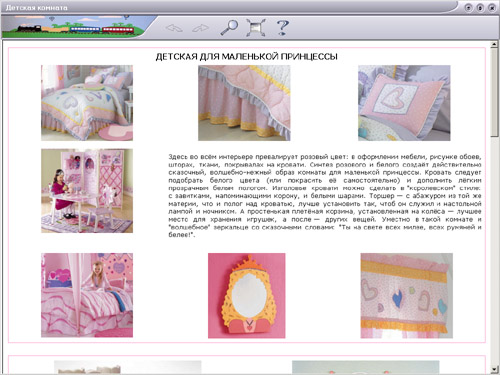The height and width of the screenshot is (375, 500).
Task: Open help with the question mark icon
Action: (283, 27)
